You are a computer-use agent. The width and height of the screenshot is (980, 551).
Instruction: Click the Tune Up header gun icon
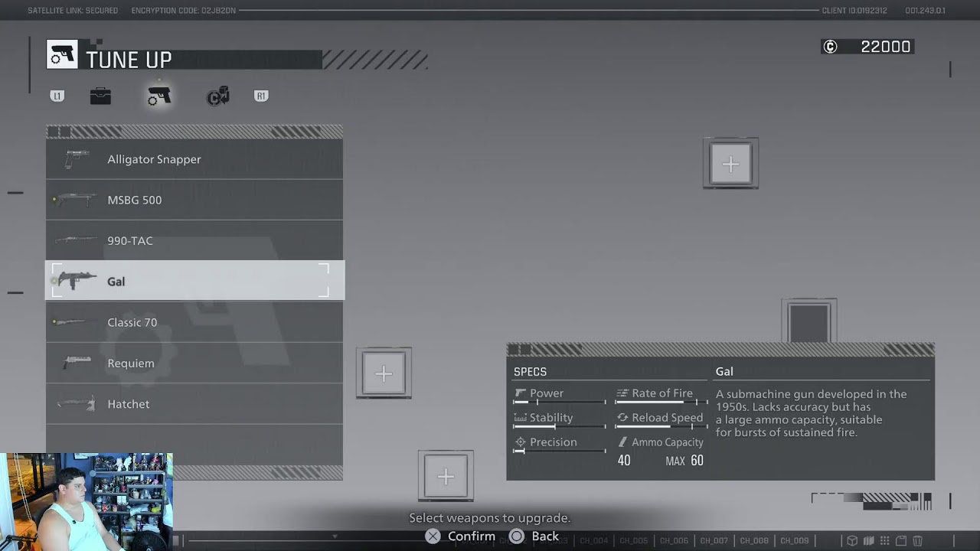coord(62,54)
